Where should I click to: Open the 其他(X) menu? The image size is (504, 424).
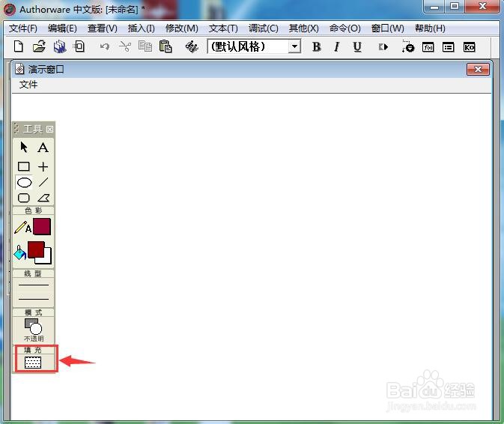[x=303, y=28]
